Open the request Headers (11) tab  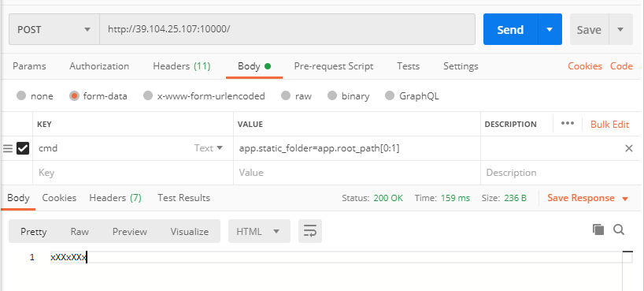(x=182, y=66)
